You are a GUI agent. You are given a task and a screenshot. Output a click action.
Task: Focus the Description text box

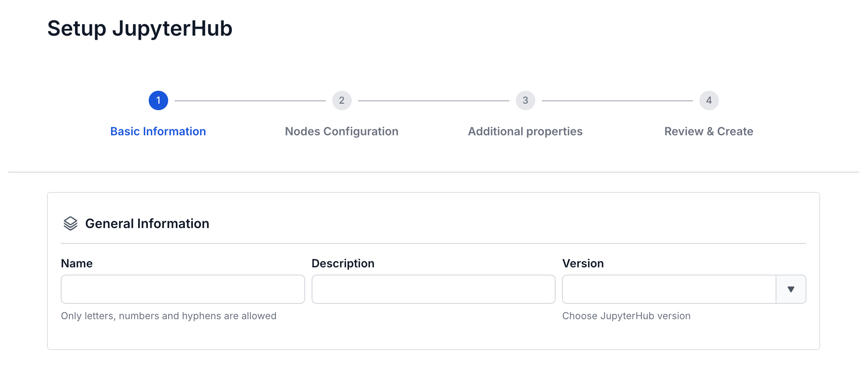point(433,289)
